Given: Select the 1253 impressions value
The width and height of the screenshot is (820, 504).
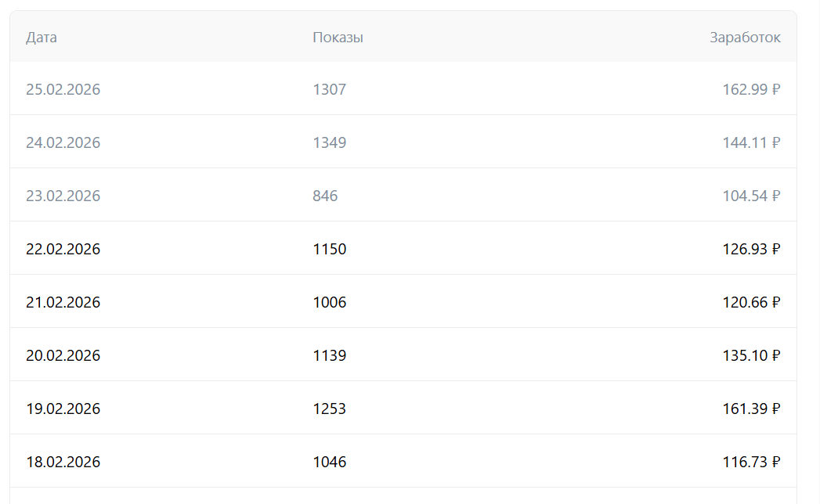Looking at the screenshot, I should tap(329, 409).
